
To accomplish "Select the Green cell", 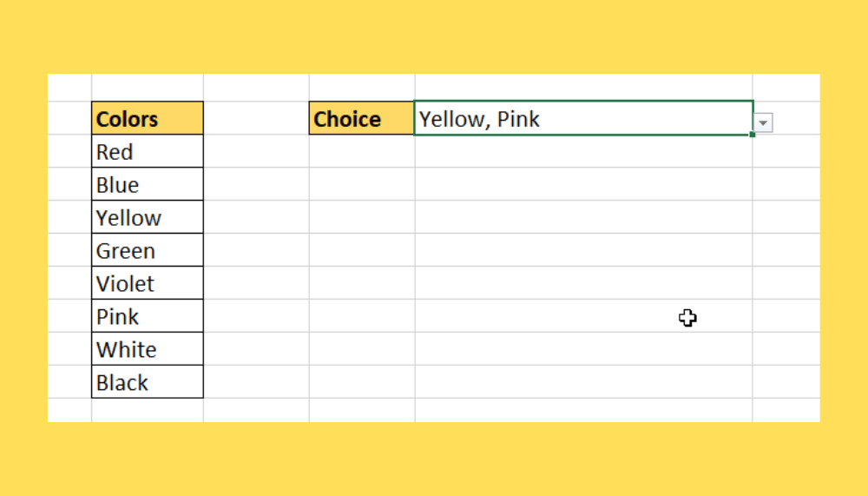I will [x=148, y=250].
